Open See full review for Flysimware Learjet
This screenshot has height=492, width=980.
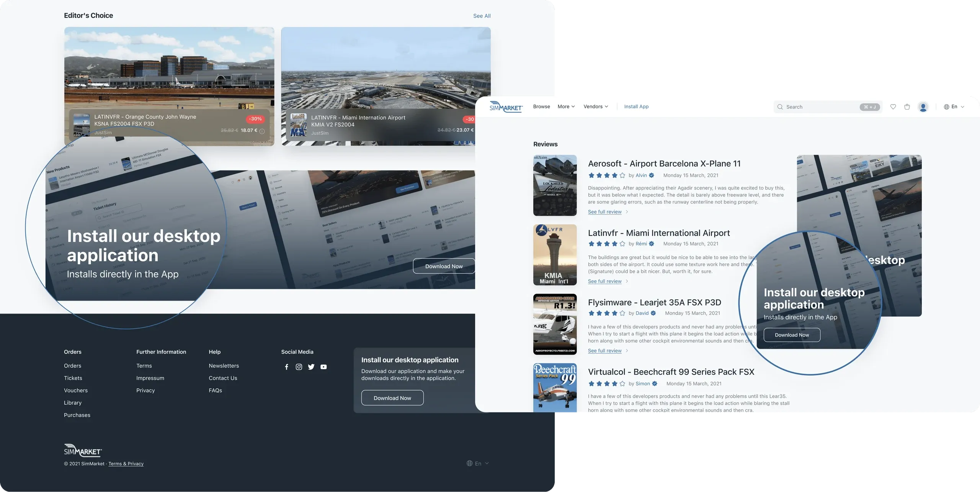(x=604, y=351)
